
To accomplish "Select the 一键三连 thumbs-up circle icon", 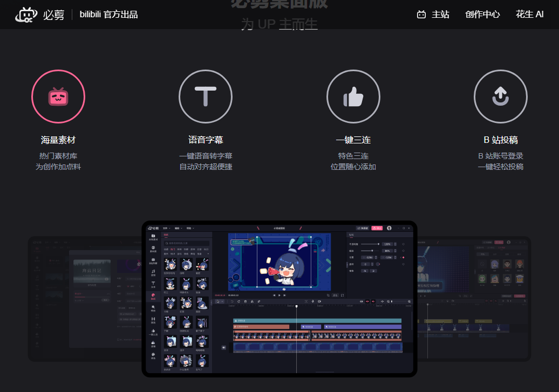I will [353, 97].
